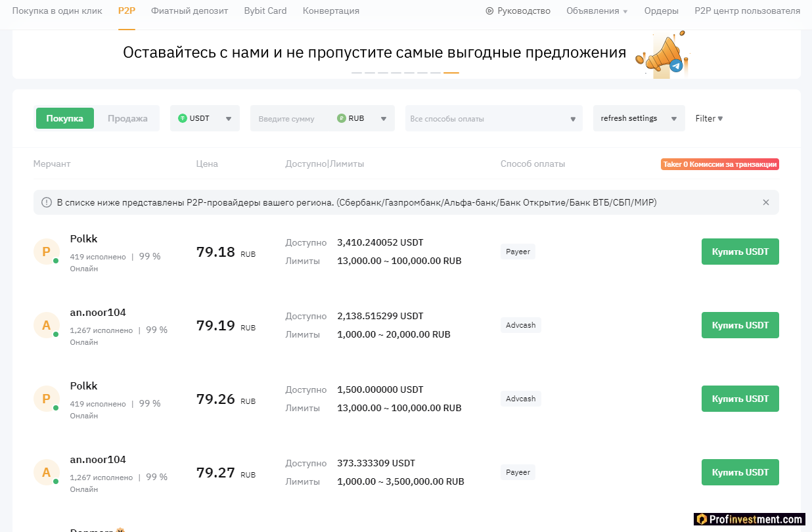Open the Telegram megaphone banner icon
The width and height of the screenshot is (812, 532).
(662, 55)
